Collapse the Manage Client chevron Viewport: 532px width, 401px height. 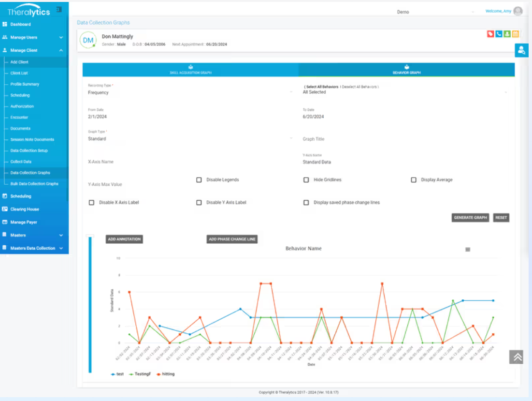(x=61, y=50)
